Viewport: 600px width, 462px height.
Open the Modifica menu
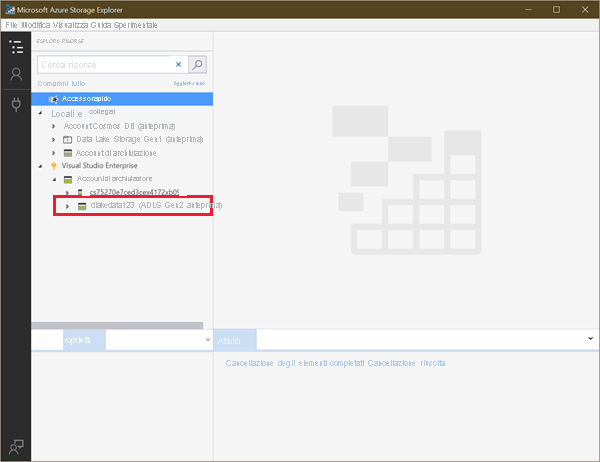pyautogui.click(x=36, y=25)
